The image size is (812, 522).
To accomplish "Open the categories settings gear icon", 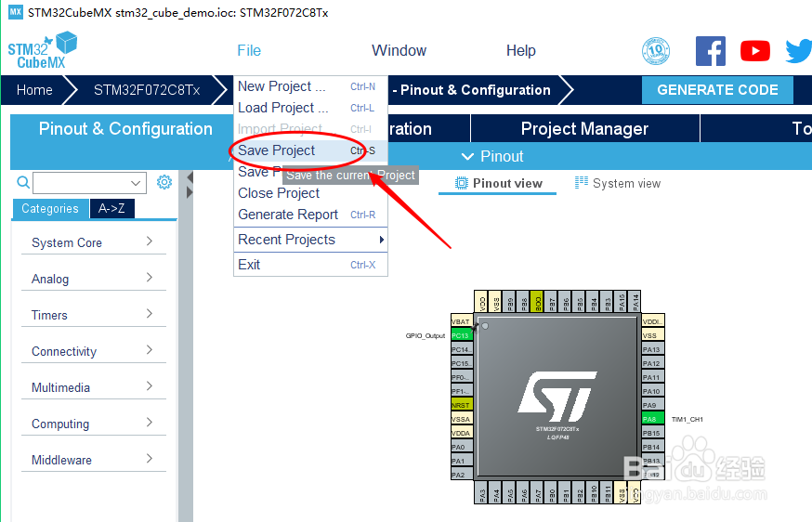I will [164, 182].
